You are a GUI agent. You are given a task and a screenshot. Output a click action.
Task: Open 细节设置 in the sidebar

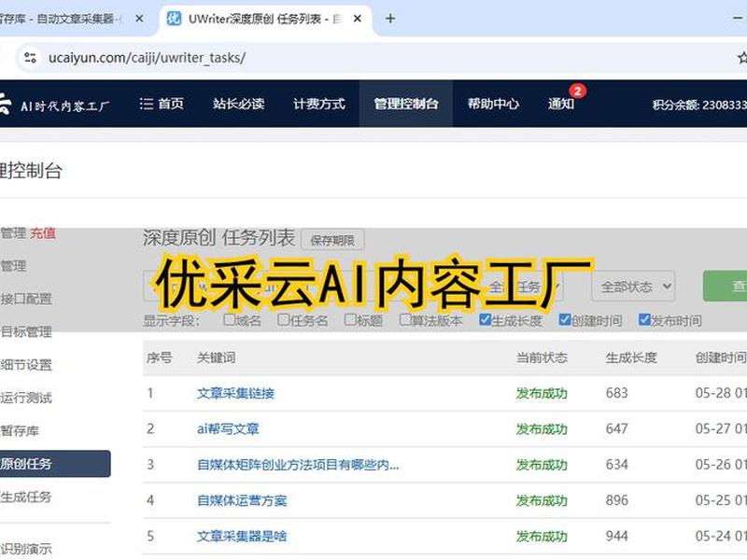(x=26, y=365)
